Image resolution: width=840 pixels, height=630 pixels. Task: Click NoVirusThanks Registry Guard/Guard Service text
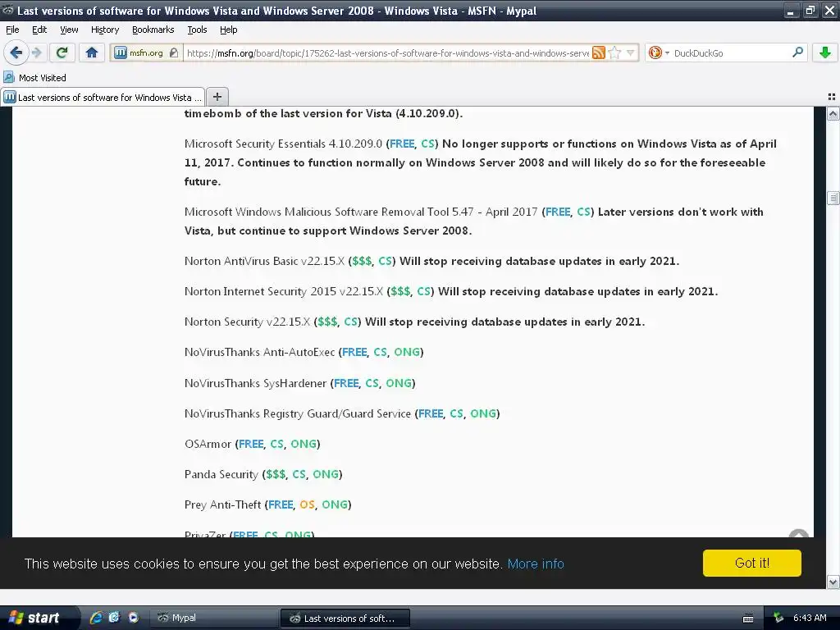click(x=297, y=413)
